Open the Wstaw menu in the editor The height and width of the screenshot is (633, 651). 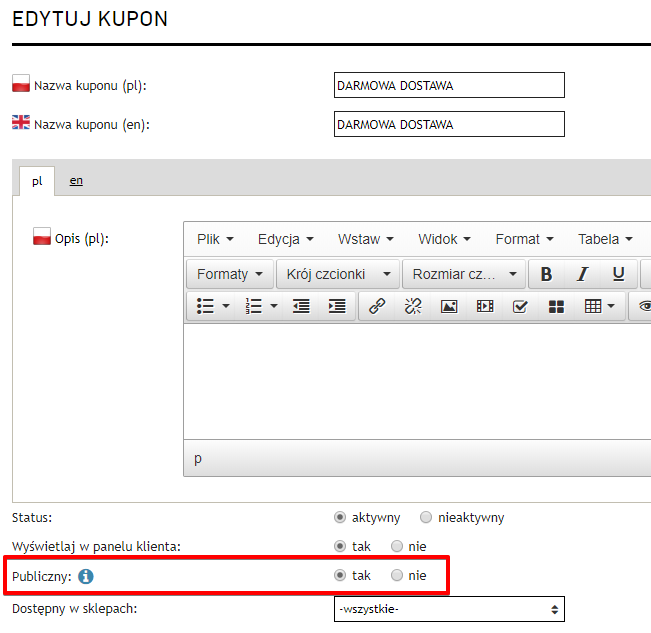[365, 239]
